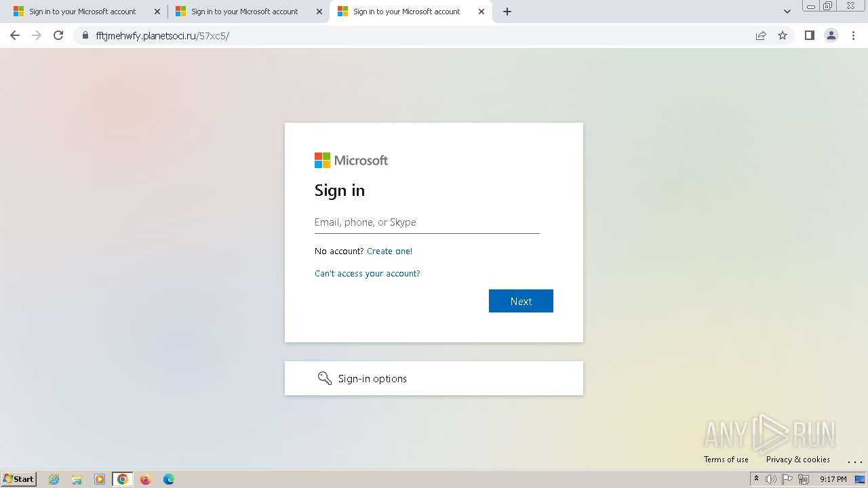Open File Explorer folder icon in taskbar
This screenshot has height=488, width=868.
point(77,479)
